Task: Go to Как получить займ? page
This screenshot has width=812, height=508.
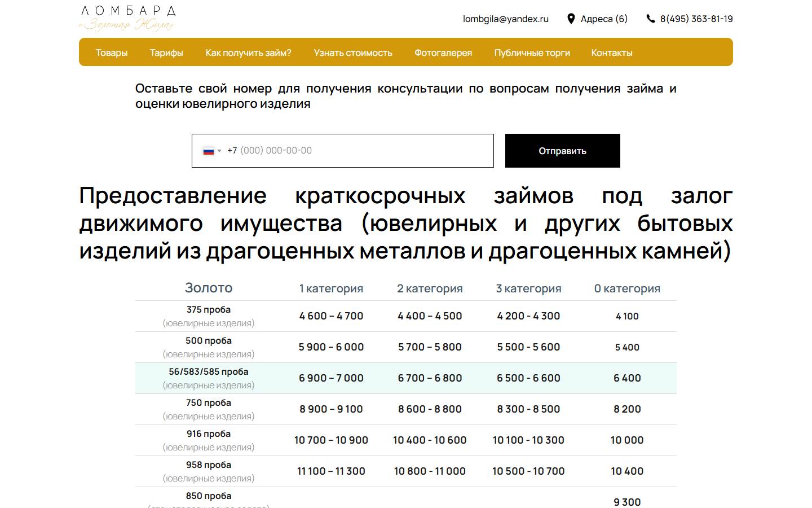Action: tap(248, 52)
